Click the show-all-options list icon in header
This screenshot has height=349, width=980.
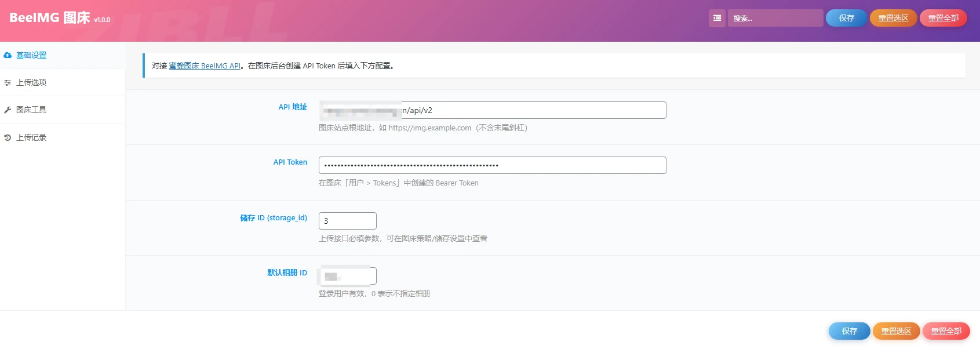[x=717, y=18]
